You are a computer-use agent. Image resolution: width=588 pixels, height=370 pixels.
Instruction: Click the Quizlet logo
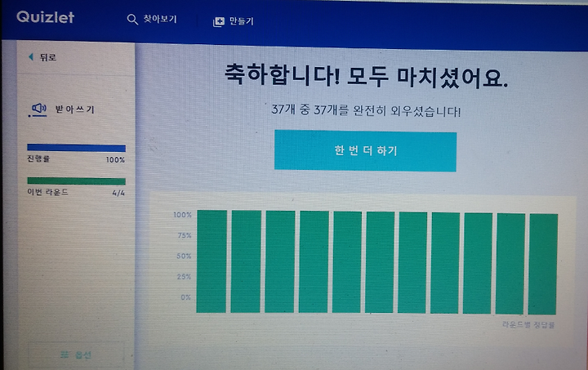[x=46, y=17]
